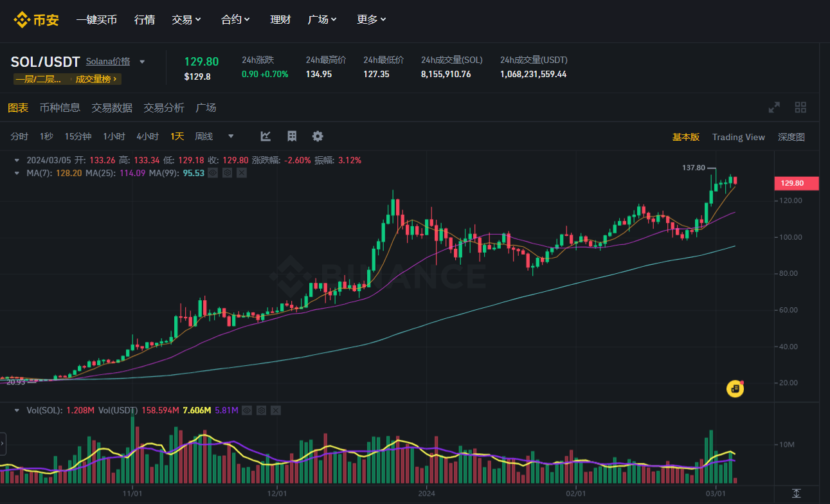Select the 1天 interval
Viewport: 830px width, 504px height.
(177, 136)
